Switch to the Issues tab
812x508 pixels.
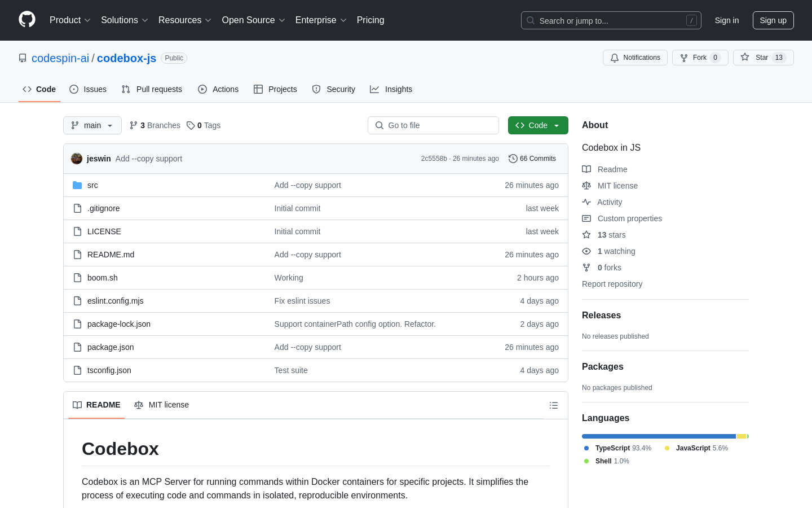tap(88, 89)
